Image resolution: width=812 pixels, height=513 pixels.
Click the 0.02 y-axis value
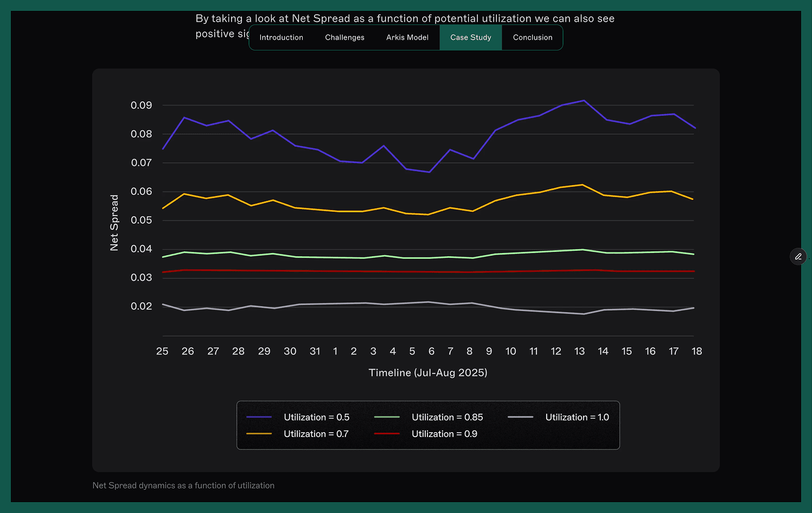141,306
